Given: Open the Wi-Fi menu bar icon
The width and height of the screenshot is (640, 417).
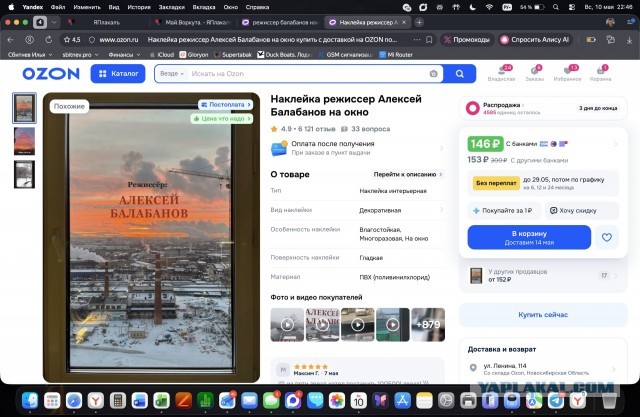Looking at the screenshot, I should (x=489, y=7).
